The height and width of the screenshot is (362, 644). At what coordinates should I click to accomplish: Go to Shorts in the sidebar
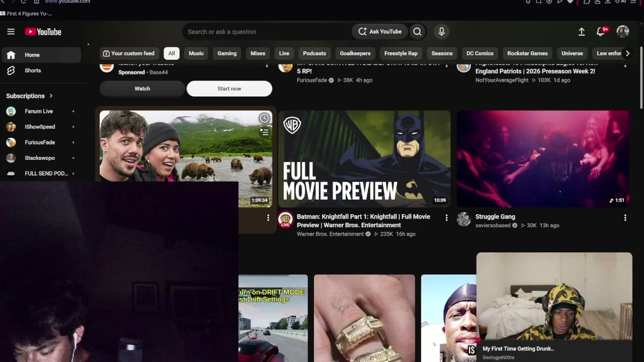(40, 70)
